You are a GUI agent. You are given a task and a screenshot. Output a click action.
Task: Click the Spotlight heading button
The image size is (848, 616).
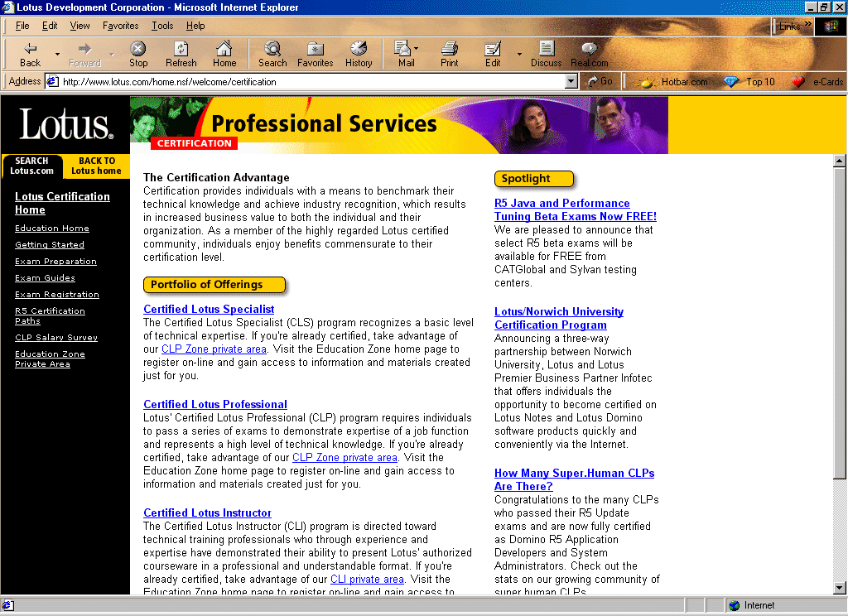[534, 179]
